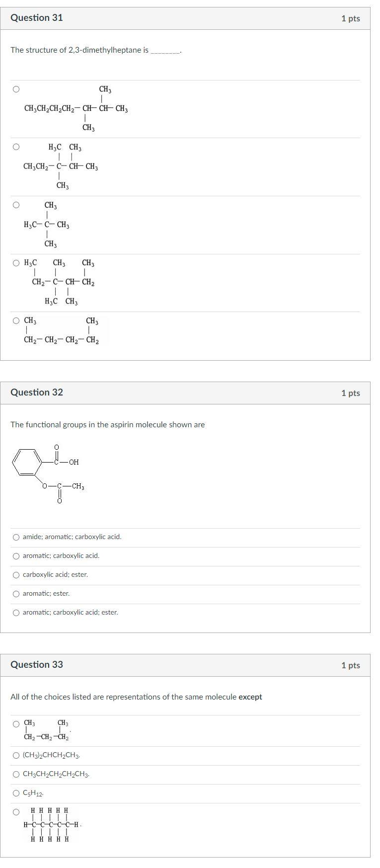Select the fourth structure choice in Question 31
This screenshot has height=868, width=380.
point(15,263)
